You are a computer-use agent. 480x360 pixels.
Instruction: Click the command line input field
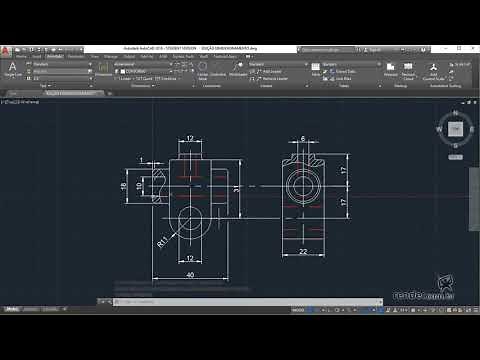(x=247, y=302)
